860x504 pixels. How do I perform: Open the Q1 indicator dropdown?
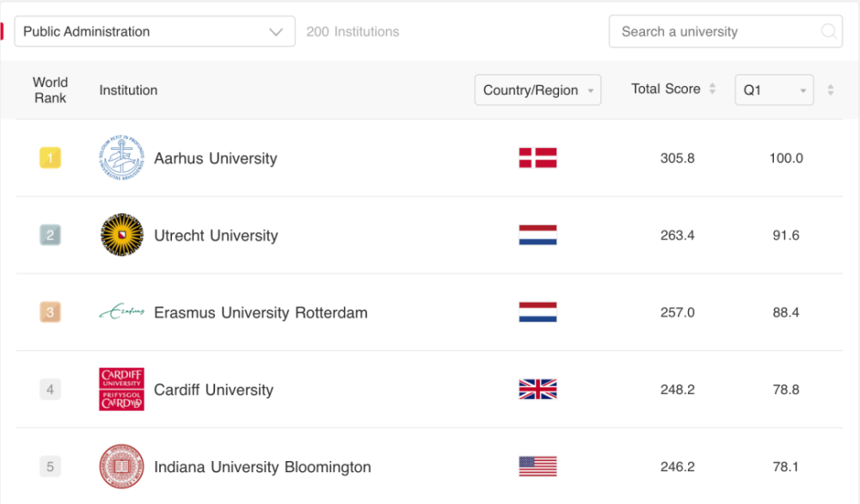tap(773, 90)
